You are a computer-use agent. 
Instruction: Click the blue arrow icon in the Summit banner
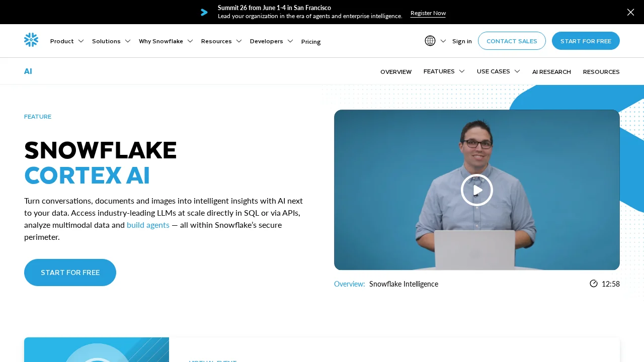204,12
